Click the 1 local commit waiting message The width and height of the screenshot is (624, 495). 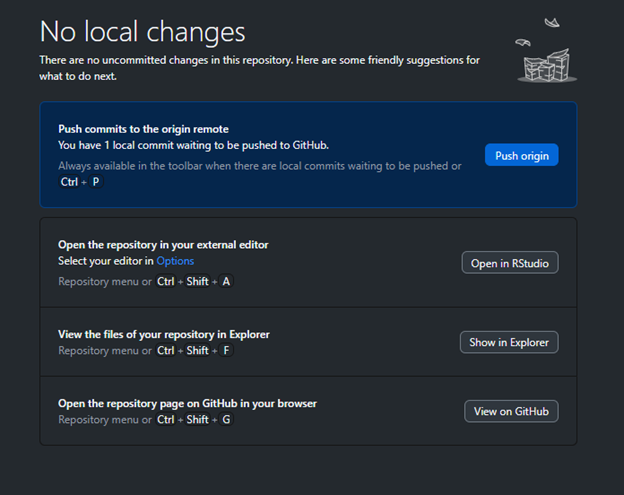[x=193, y=145]
